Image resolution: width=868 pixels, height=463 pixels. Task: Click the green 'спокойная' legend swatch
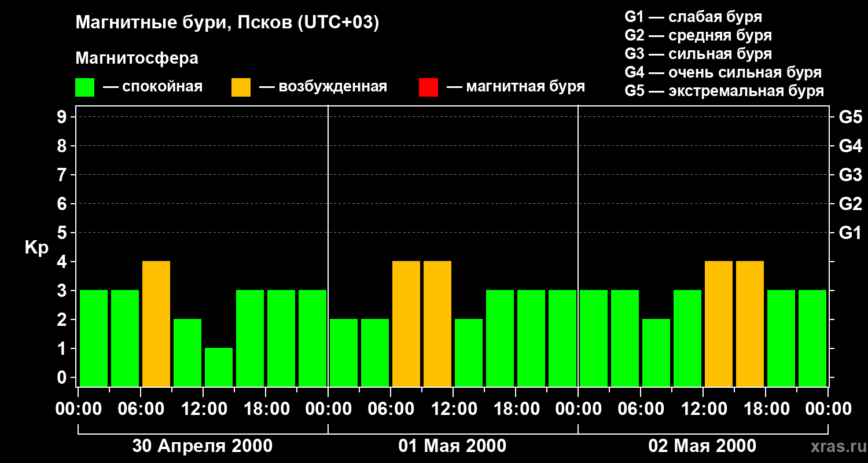coord(85,87)
